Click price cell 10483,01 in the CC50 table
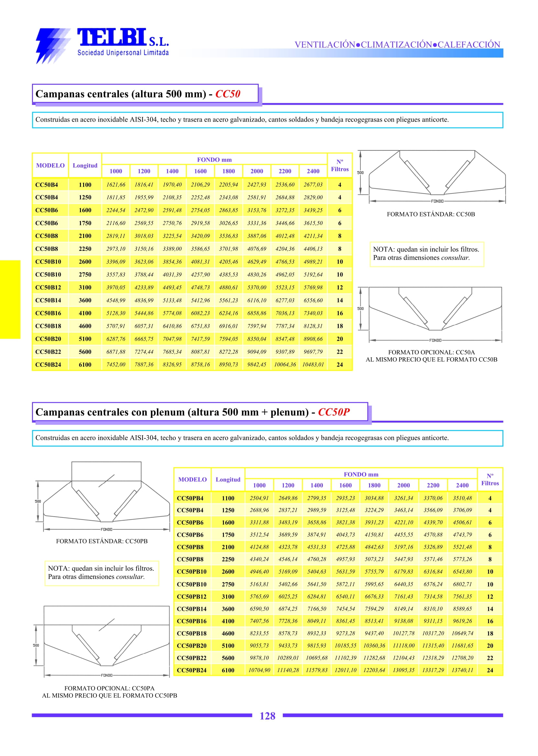 [x=313, y=365]
